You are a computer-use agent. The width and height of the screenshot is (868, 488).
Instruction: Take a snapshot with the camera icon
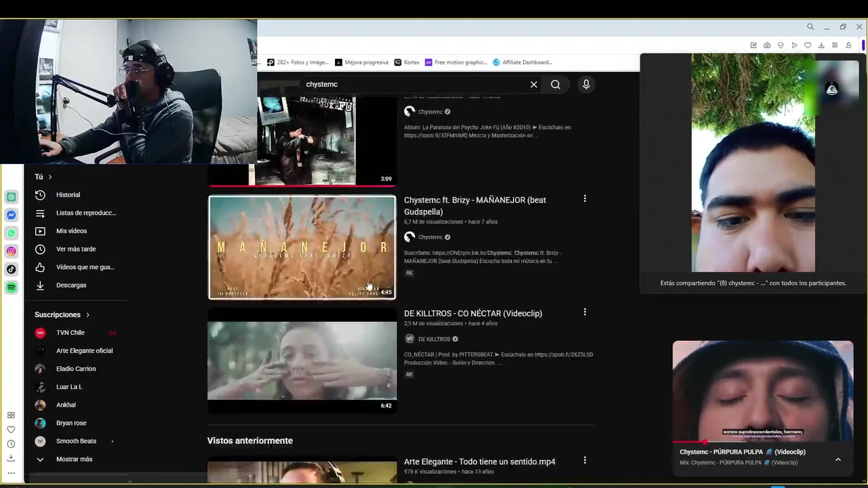pyautogui.click(x=767, y=45)
